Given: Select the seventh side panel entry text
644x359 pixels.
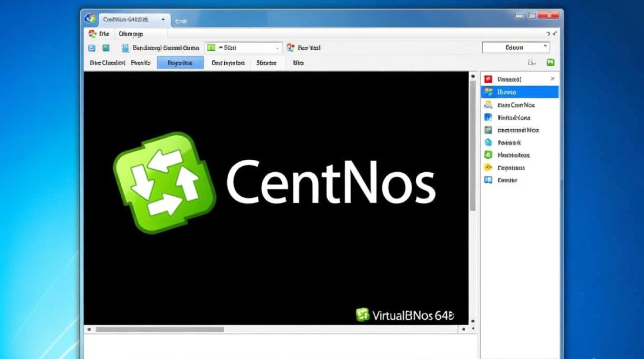Looking at the screenshot, I should tap(514, 155).
